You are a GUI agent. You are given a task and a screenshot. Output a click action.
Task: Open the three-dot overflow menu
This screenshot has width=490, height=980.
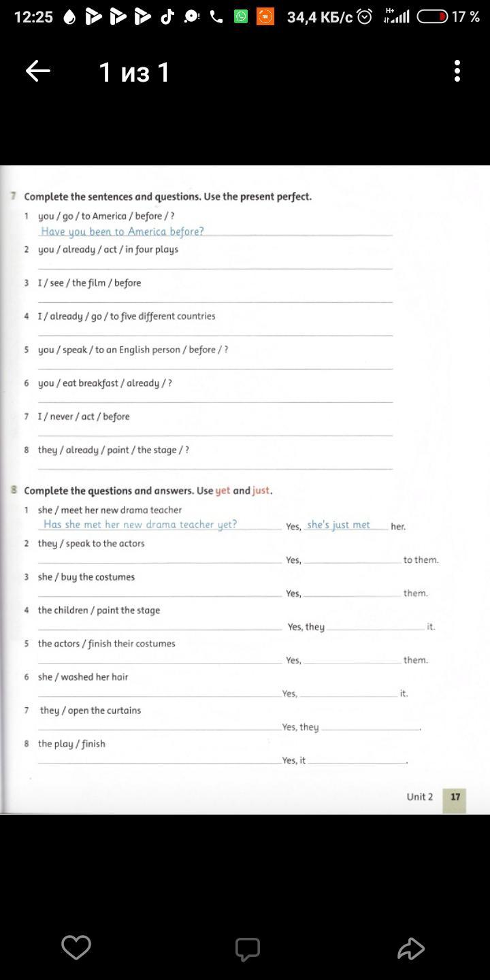[457, 71]
